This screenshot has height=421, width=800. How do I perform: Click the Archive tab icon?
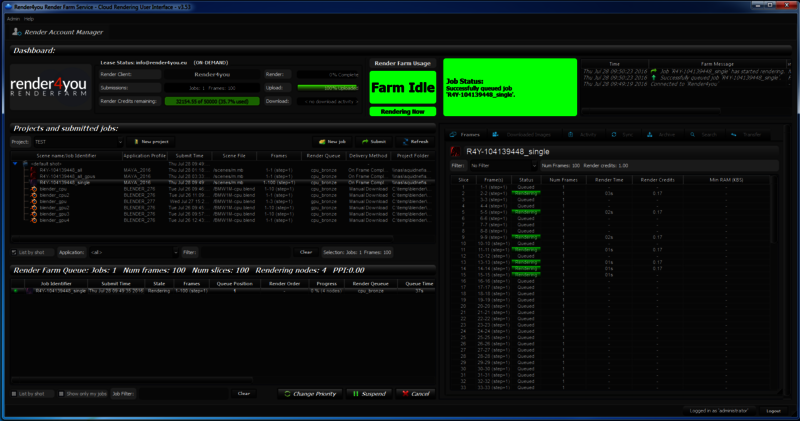(651, 134)
